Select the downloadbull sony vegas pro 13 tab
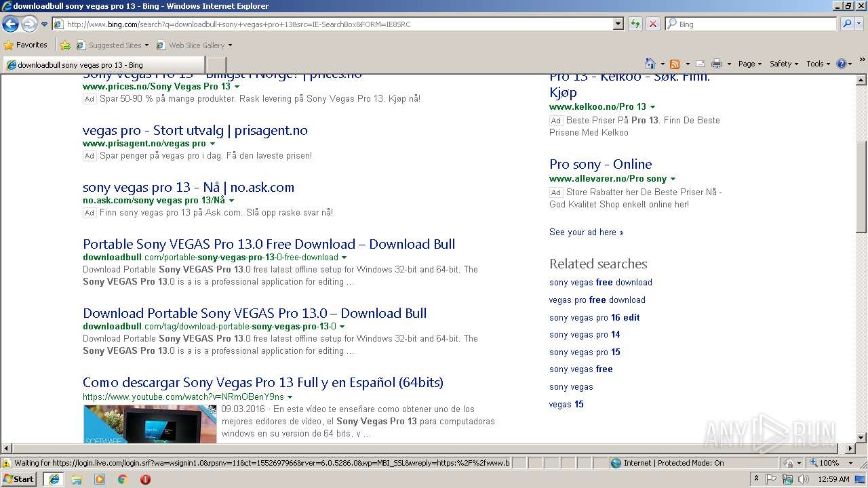 pos(104,65)
